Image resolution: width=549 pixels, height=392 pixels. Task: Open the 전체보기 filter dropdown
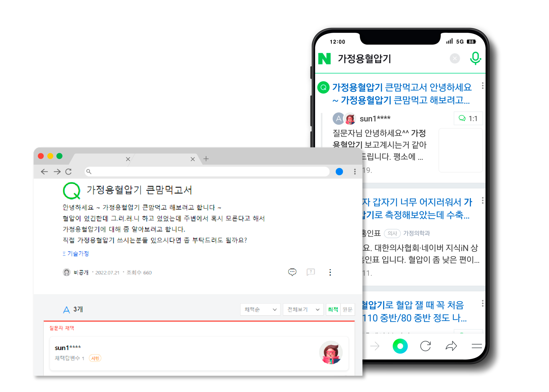tap(303, 309)
